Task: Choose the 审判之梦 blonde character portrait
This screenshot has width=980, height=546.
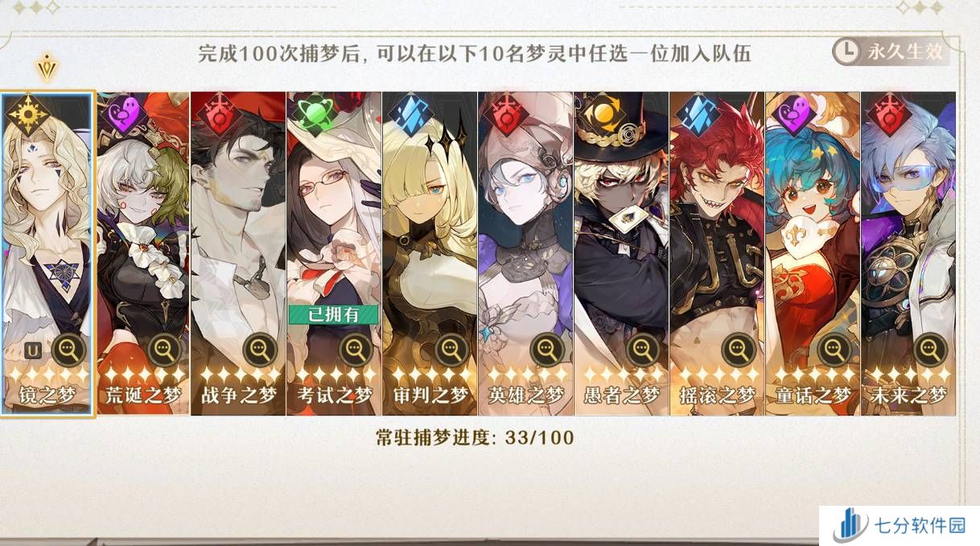Action: (x=430, y=253)
